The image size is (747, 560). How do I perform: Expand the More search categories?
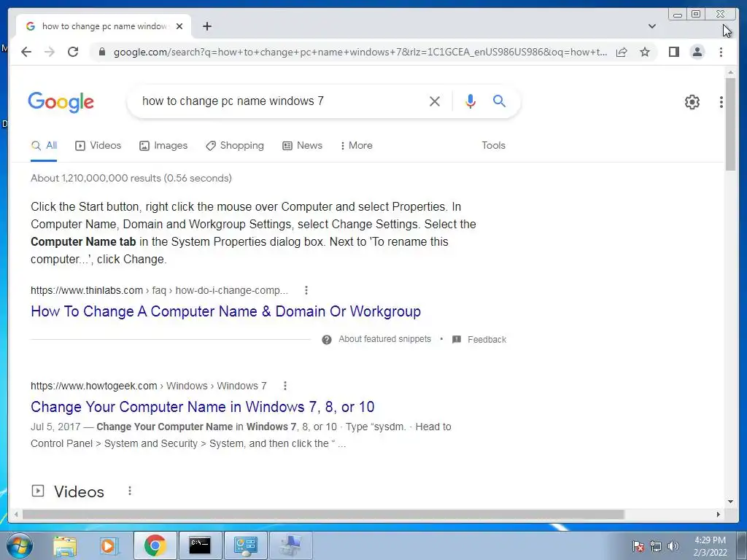(356, 146)
